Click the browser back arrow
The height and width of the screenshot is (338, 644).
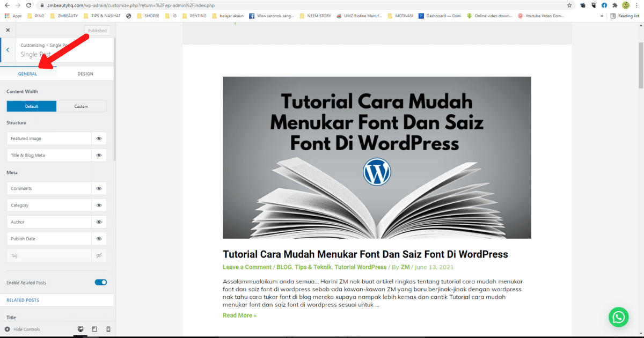coord(6,5)
